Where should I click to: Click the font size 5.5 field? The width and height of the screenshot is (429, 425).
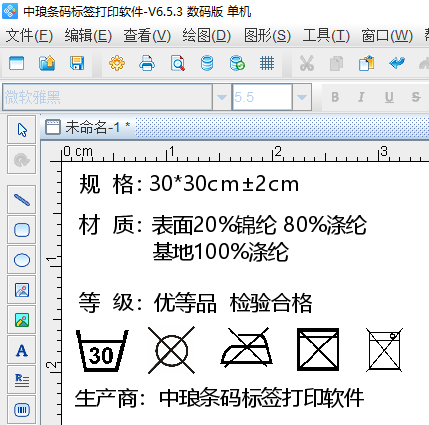coord(262,97)
